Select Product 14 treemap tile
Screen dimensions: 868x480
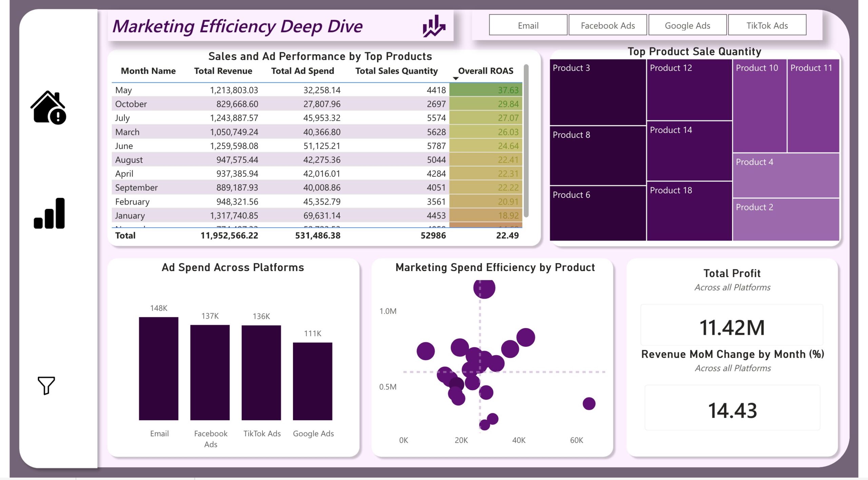point(689,151)
